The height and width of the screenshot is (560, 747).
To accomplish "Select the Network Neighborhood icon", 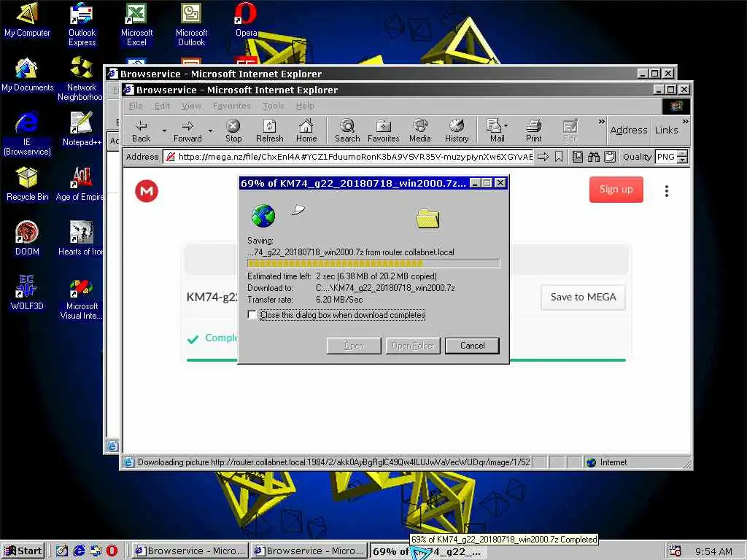I will click(x=80, y=79).
